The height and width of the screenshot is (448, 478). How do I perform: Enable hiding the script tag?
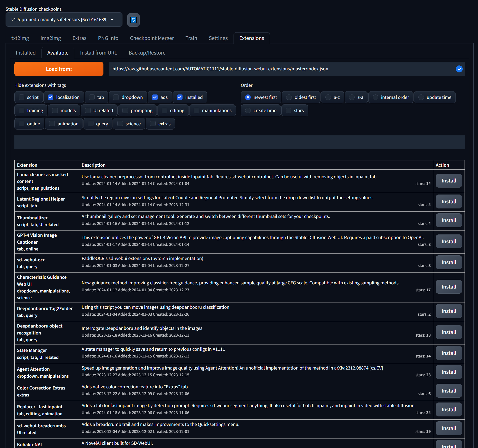click(x=22, y=97)
